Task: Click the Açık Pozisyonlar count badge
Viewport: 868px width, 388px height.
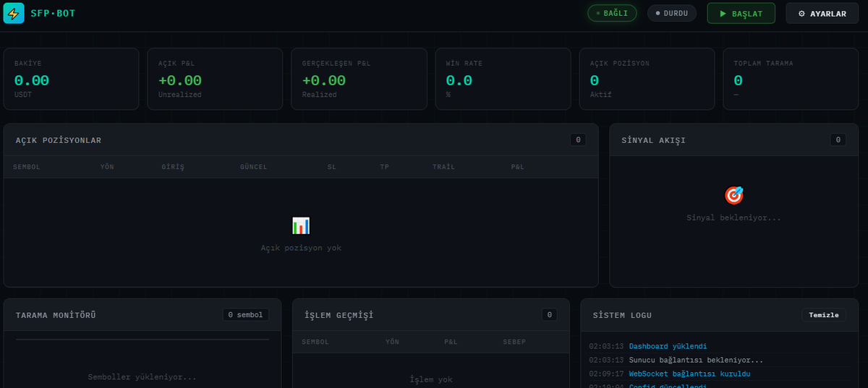Action: point(578,140)
